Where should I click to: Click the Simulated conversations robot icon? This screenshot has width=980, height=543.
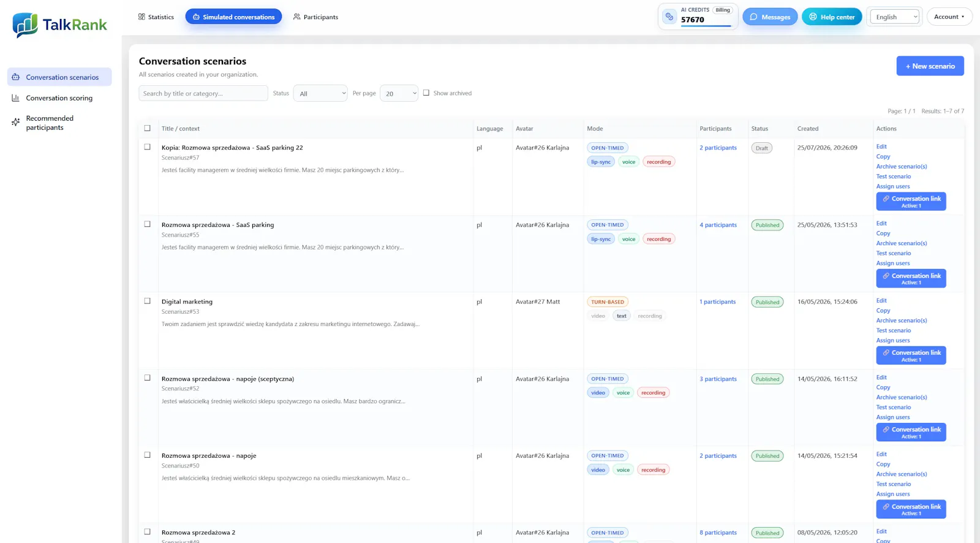click(196, 17)
